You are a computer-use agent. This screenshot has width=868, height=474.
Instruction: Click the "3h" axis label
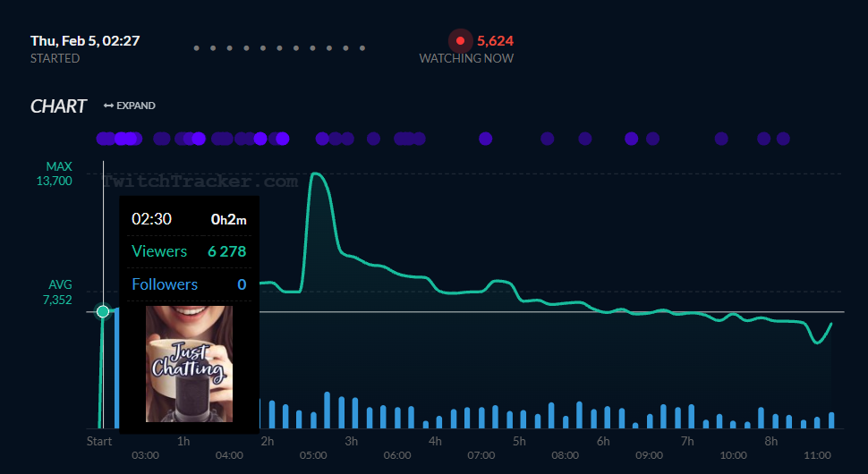pos(352,442)
